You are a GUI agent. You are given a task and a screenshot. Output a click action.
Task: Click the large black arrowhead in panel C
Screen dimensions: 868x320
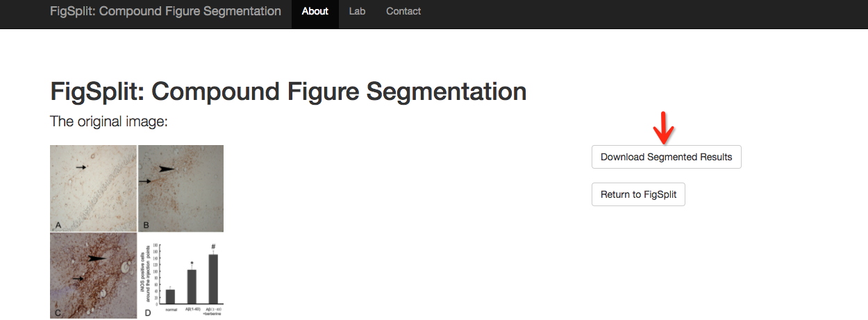tap(97, 258)
